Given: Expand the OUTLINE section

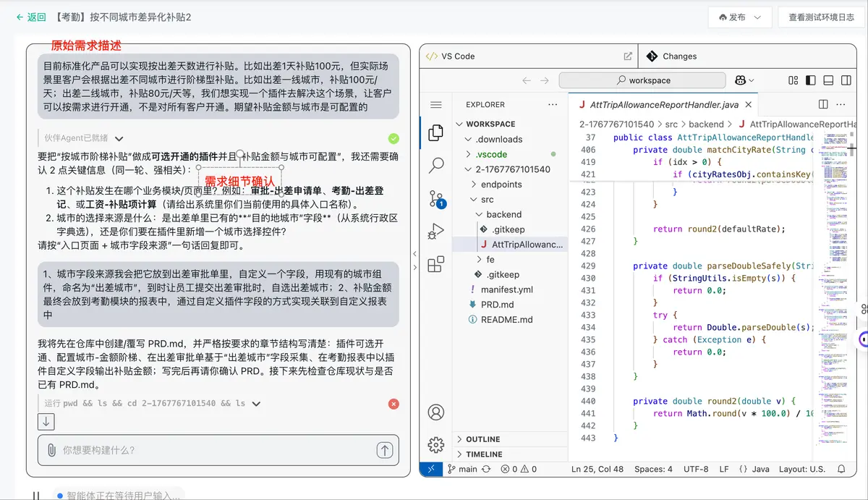Looking at the screenshot, I should point(482,439).
